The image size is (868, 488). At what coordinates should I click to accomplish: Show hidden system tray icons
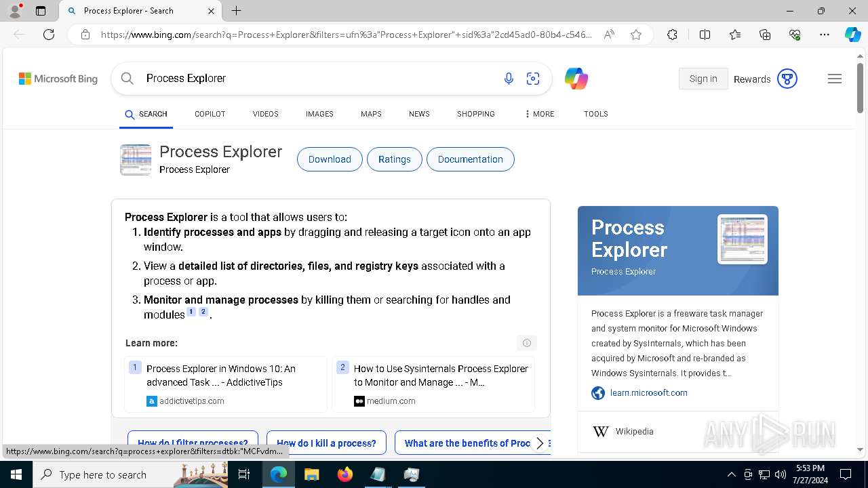click(x=731, y=474)
